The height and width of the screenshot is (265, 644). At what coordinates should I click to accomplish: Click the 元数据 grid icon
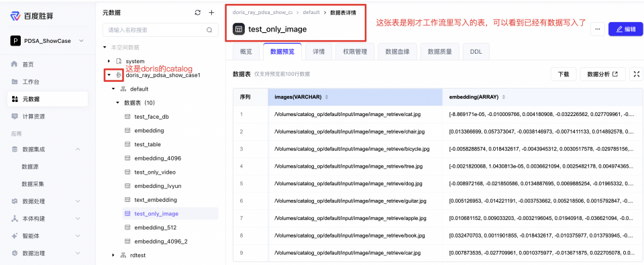15,99
